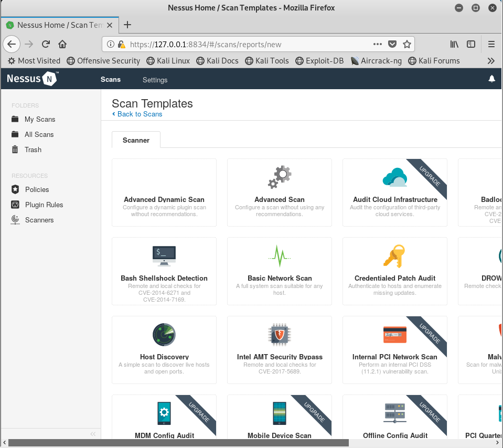Open Kali Tools bookmark
The image size is (503, 448).
coord(267,61)
